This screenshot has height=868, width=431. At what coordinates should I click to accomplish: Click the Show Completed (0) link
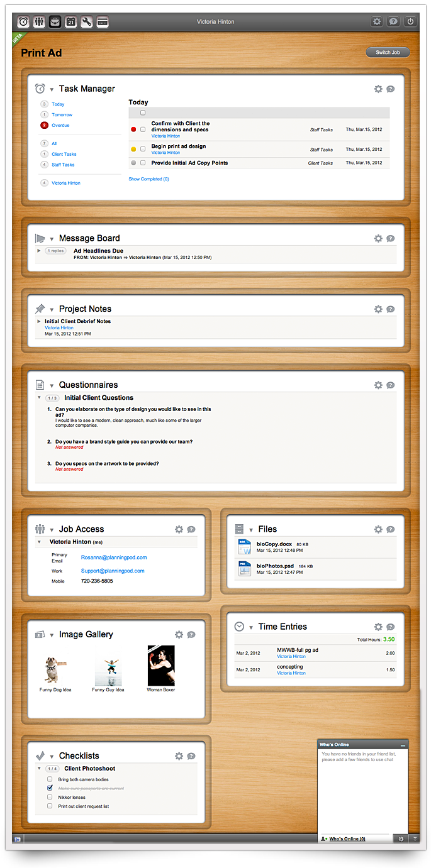click(148, 179)
